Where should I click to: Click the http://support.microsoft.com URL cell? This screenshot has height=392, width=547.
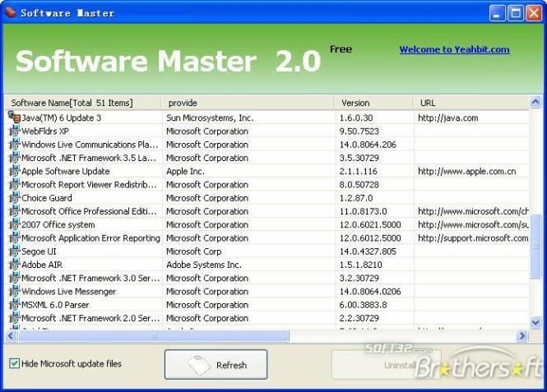pos(473,238)
